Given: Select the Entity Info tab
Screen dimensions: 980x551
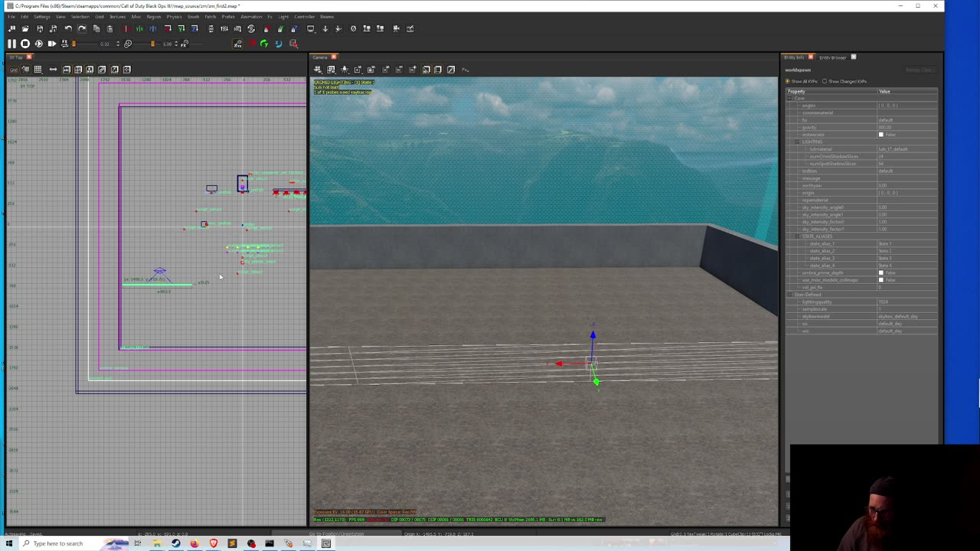Looking at the screenshot, I should click(795, 57).
